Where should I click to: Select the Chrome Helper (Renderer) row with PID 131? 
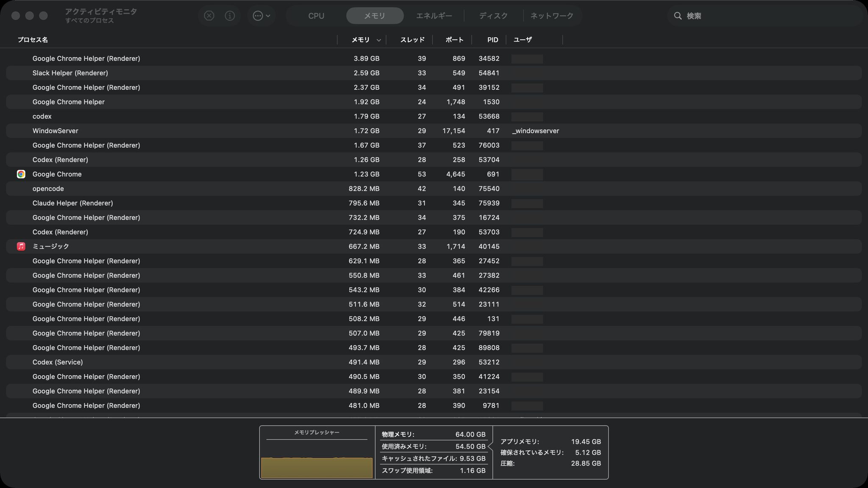coord(434,319)
